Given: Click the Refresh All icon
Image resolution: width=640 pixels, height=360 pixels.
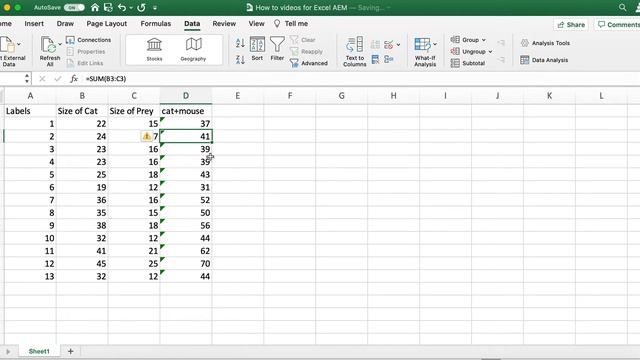Looking at the screenshot, I should click(x=49, y=45).
